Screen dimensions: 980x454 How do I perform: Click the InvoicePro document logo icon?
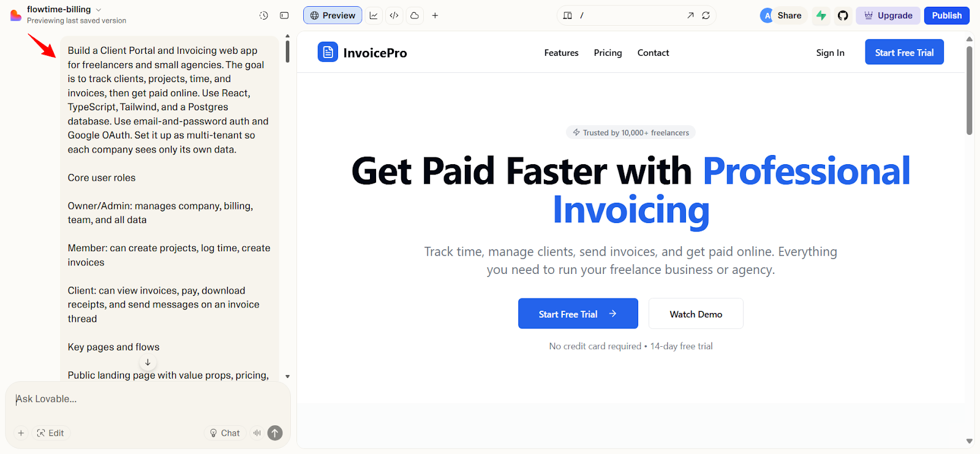coord(328,52)
